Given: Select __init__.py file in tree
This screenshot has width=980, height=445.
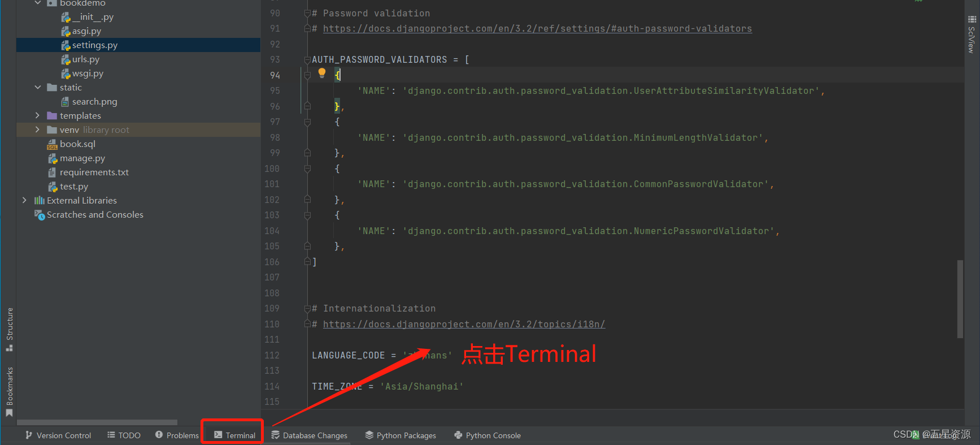Looking at the screenshot, I should click(x=93, y=17).
